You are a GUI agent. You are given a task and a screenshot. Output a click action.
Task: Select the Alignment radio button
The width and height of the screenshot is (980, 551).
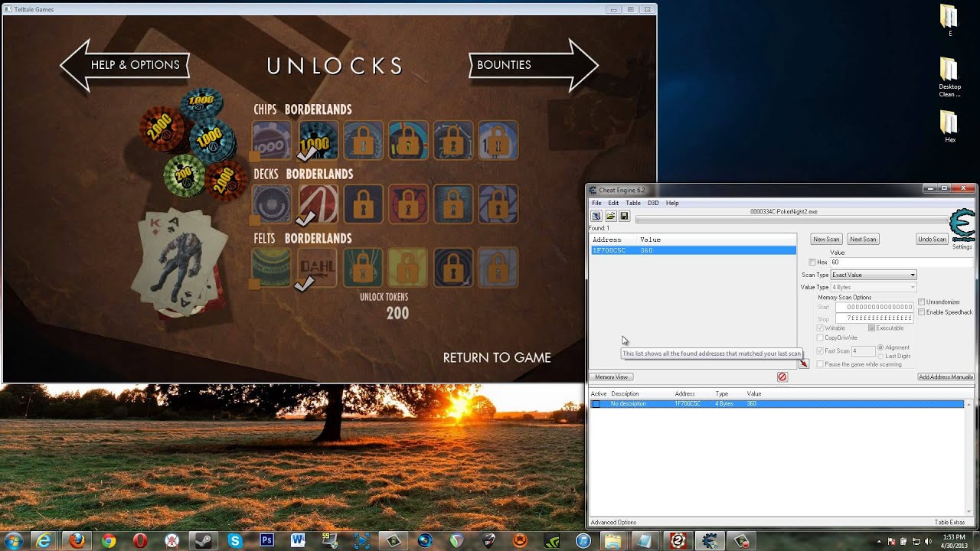click(x=880, y=347)
